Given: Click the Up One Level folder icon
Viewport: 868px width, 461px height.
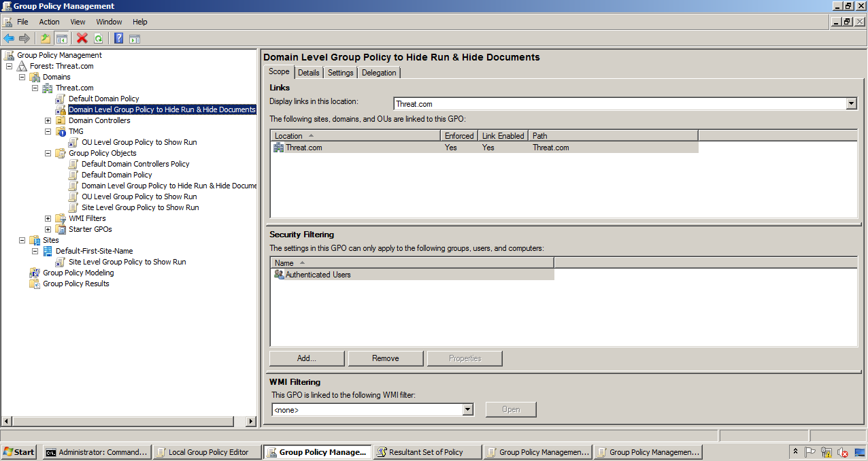Looking at the screenshot, I should (45, 38).
